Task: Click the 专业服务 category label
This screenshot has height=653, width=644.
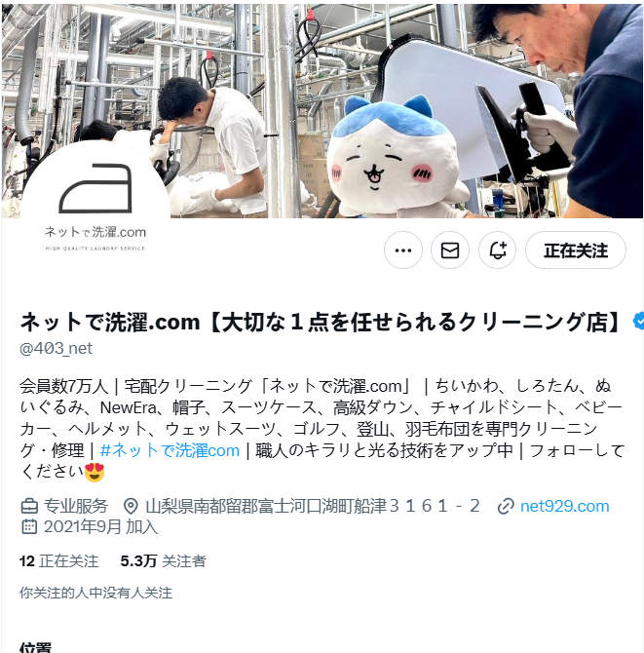Action: pos(76,507)
